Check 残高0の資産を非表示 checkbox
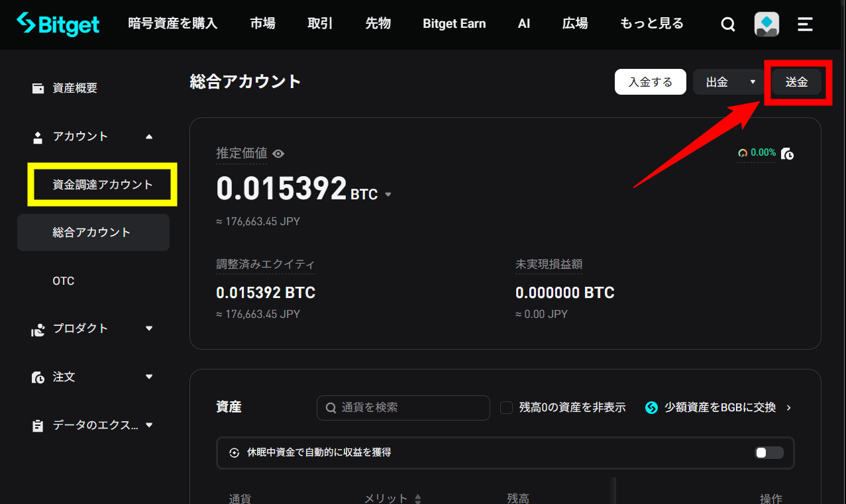846x504 pixels. click(507, 407)
